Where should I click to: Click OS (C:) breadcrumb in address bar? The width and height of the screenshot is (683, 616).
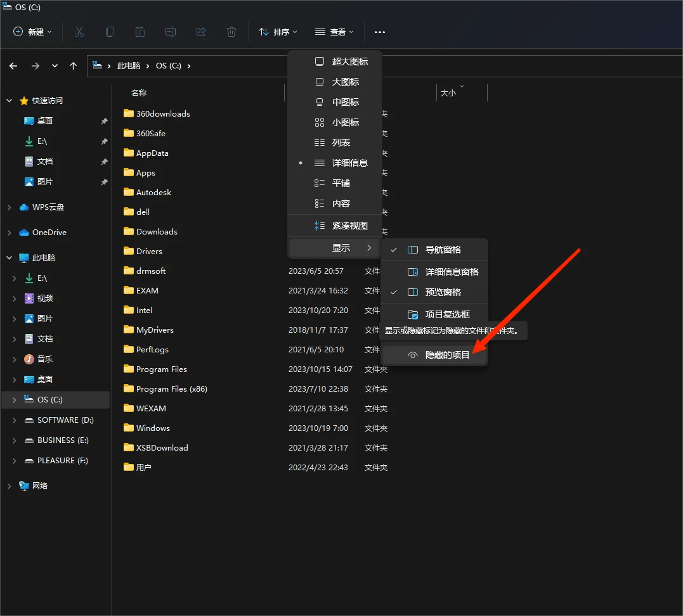coord(169,66)
